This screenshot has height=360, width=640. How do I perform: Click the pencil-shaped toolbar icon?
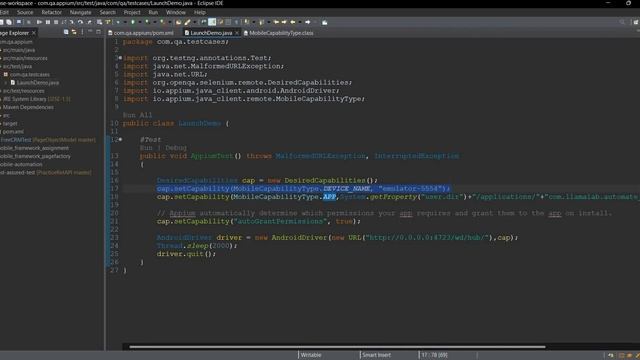187,22
